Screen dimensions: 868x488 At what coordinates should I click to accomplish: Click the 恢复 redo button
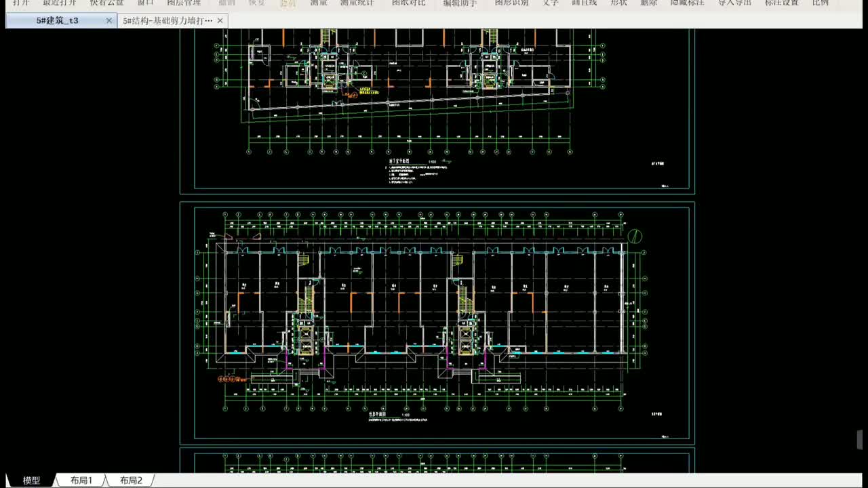click(257, 3)
